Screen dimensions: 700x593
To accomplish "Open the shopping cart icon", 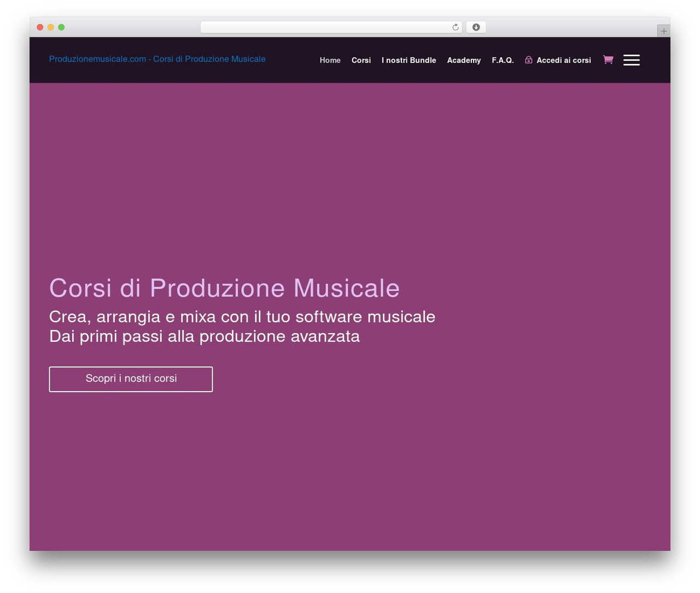I will click(608, 60).
